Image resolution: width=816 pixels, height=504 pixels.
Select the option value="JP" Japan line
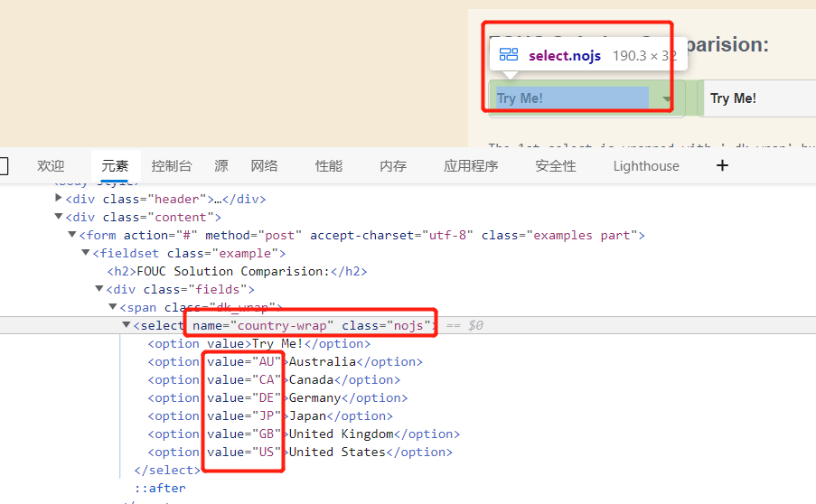[270, 416]
